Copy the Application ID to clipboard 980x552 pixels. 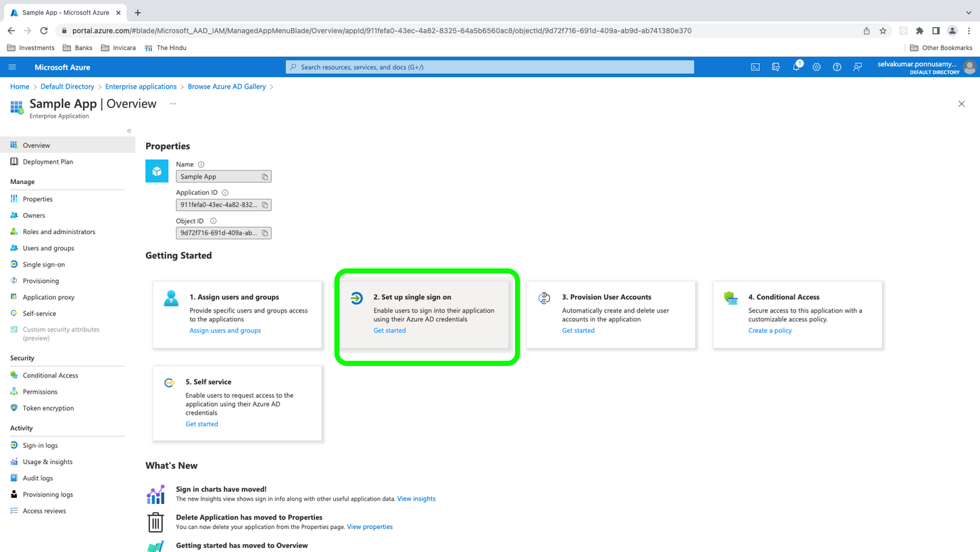pos(265,205)
